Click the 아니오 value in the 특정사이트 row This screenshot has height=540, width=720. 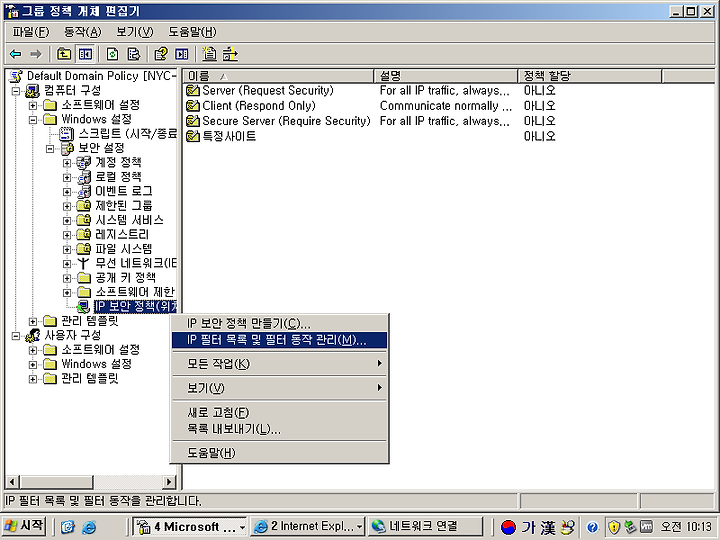(x=540, y=136)
